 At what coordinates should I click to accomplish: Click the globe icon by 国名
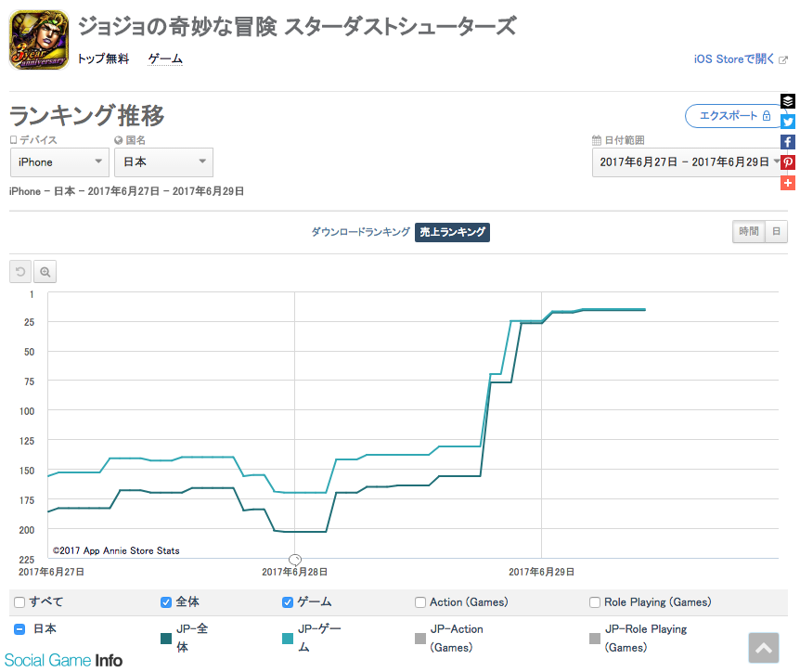point(119,140)
